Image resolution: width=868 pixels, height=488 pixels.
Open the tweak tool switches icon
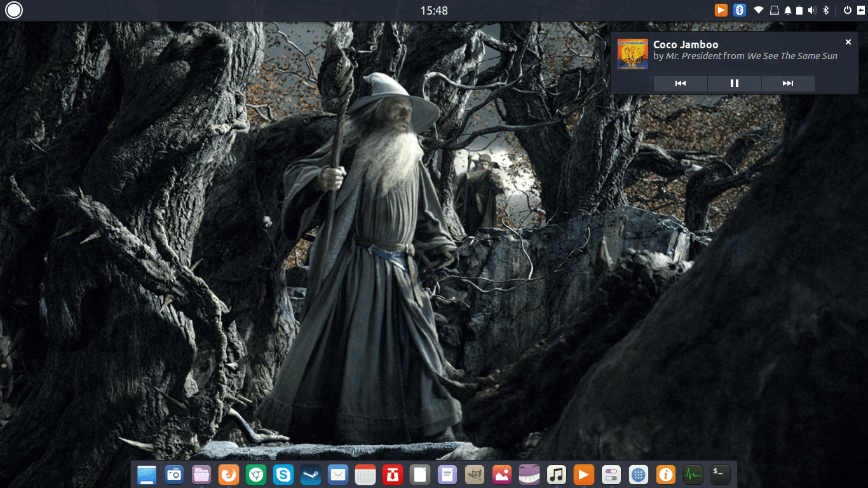611,475
